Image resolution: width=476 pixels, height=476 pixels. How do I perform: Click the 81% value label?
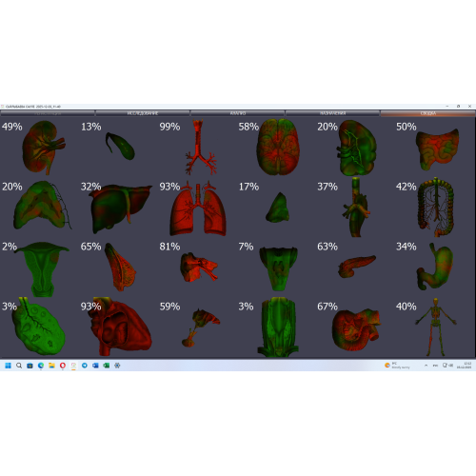[x=169, y=247]
